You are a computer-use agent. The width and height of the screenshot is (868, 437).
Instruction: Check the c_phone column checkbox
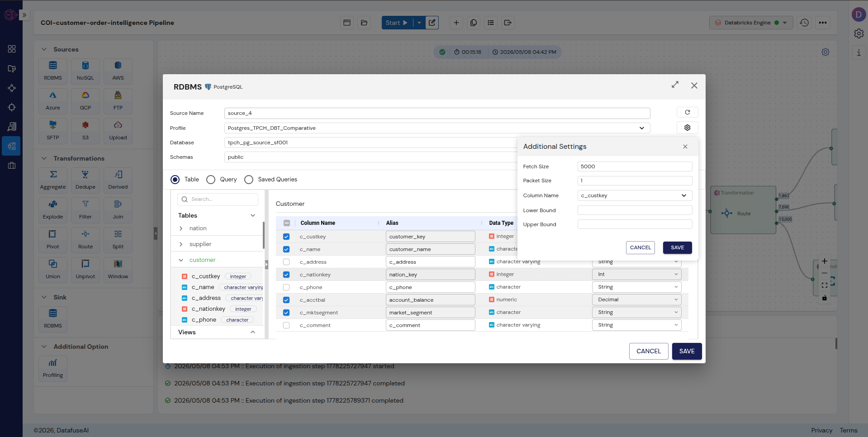tap(286, 287)
